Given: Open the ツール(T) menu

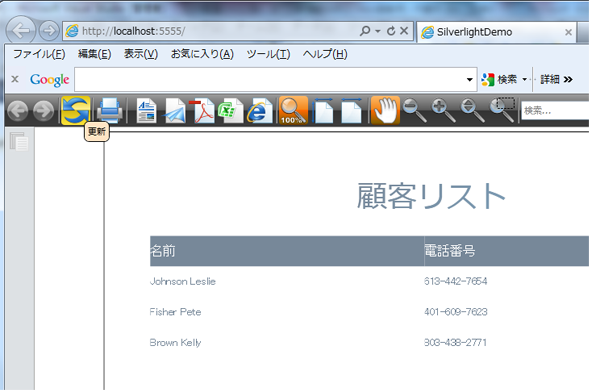Looking at the screenshot, I should 268,54.
